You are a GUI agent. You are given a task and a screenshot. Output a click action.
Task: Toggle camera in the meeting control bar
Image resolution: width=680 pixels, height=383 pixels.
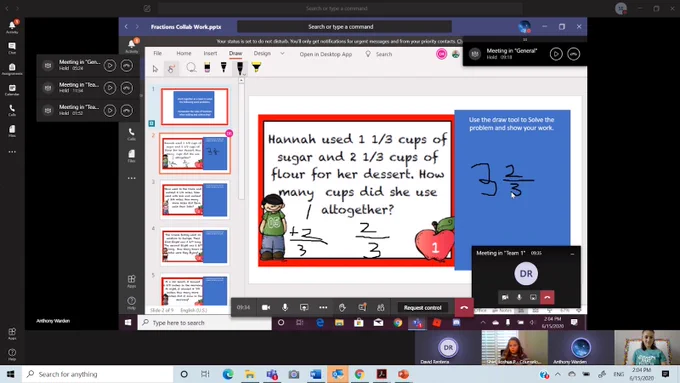click(x=266, y=308)
